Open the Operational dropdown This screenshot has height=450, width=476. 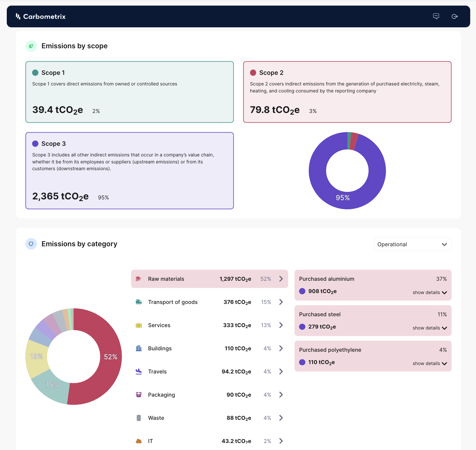pos(413,244)
